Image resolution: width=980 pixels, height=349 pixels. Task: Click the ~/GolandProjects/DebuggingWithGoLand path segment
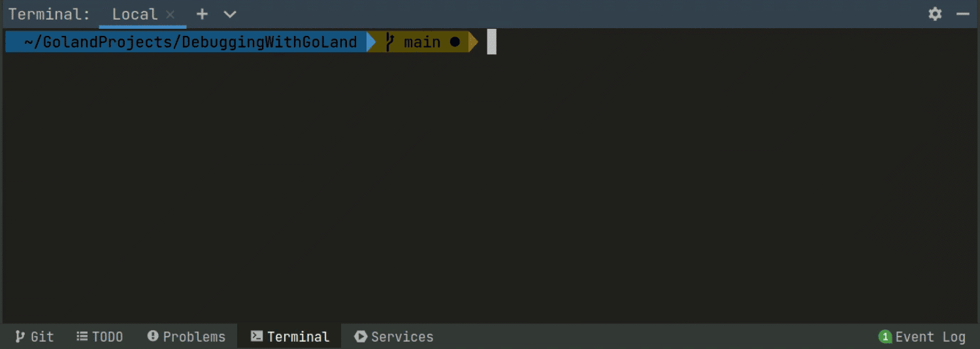tap(190, 42)
